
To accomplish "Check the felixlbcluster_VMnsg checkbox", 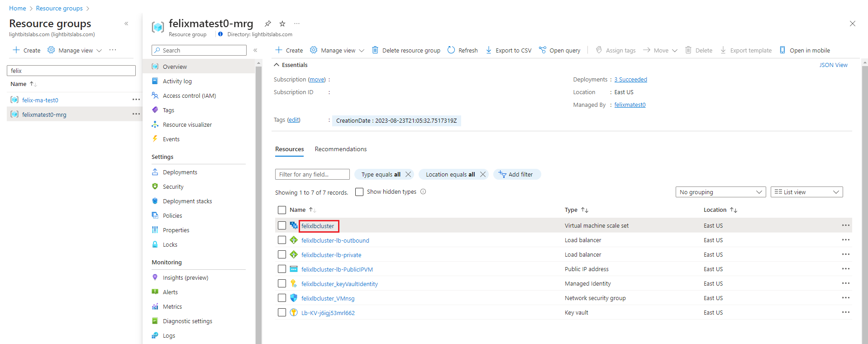I will tap(282, 298).
